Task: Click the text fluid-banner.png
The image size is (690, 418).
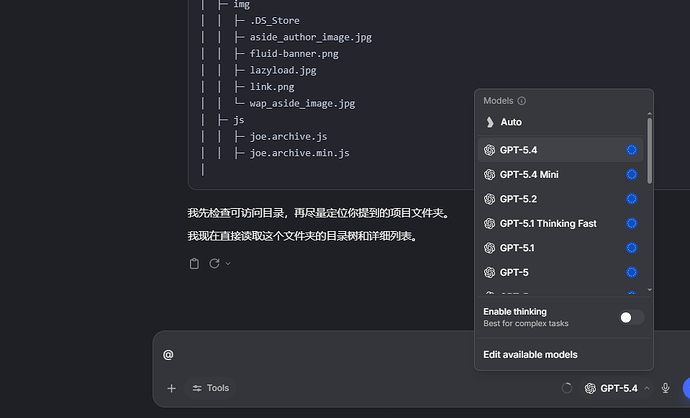Action: click(294, 54)
